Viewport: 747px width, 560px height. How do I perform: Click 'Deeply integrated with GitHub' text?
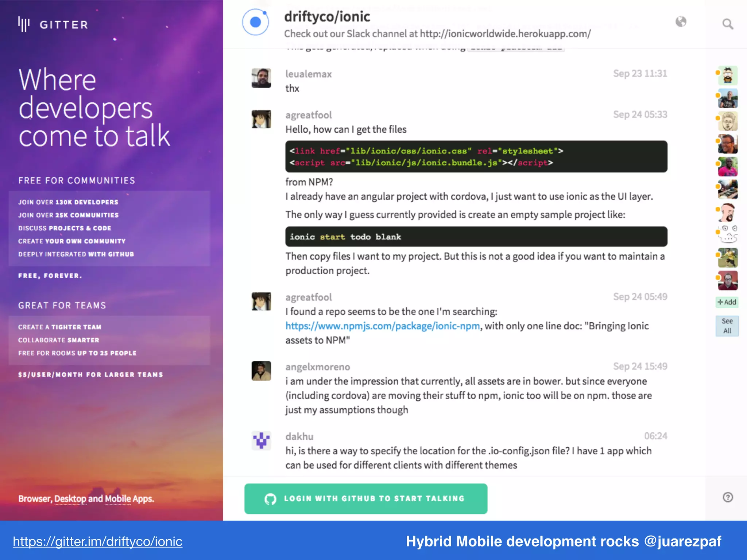(x=76, y=254)
